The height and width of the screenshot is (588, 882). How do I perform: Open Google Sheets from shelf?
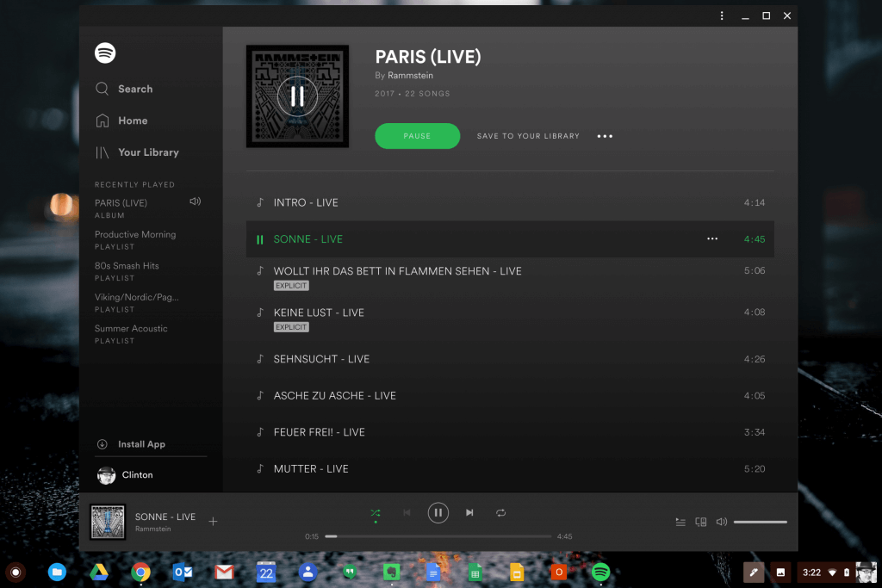[475, 573]
